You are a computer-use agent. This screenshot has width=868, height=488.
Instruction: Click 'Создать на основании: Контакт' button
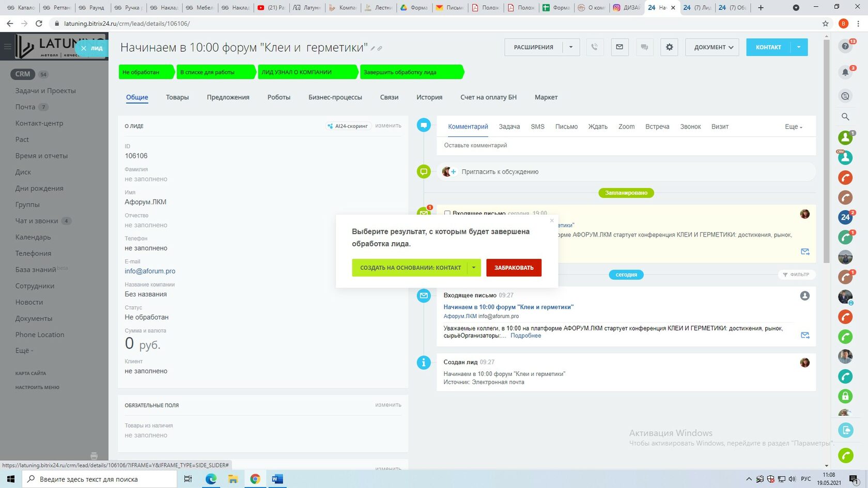(410, 267)
